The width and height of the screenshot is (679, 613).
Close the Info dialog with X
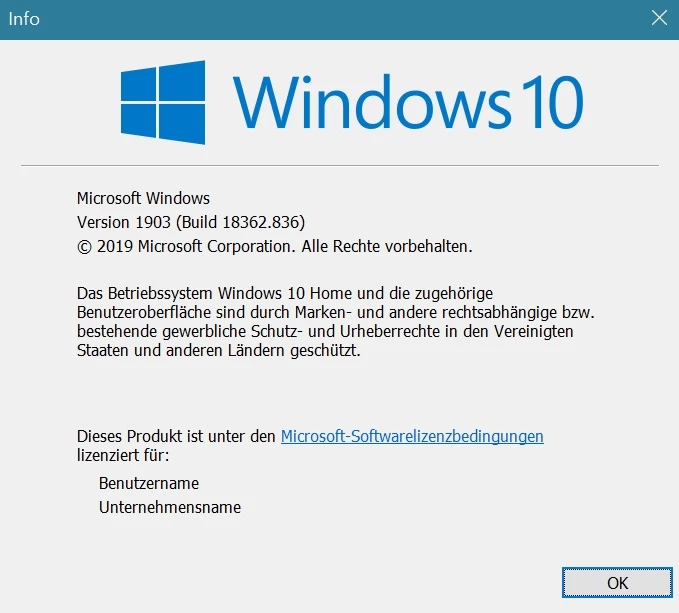point(659,18)
